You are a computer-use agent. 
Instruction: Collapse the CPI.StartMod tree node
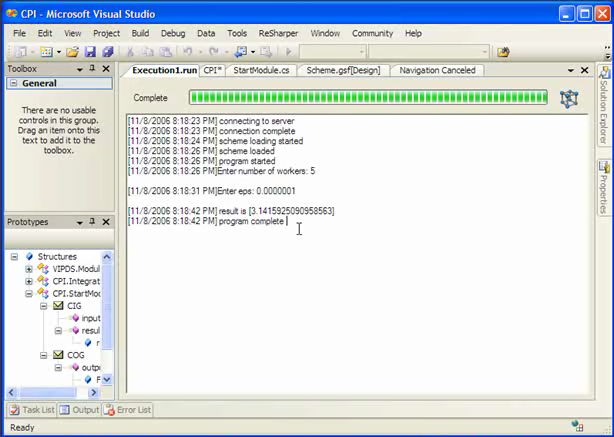click(x=29, y=294)
